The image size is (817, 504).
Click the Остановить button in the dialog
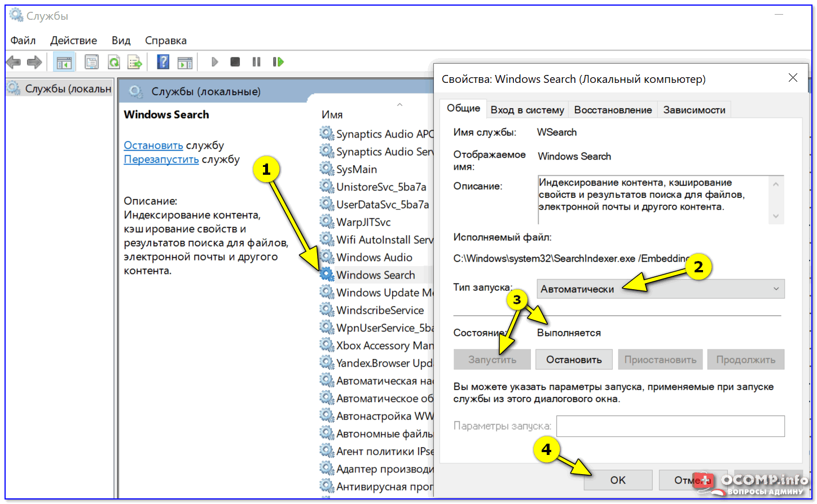pyautogui.click(x=574, y=360)
